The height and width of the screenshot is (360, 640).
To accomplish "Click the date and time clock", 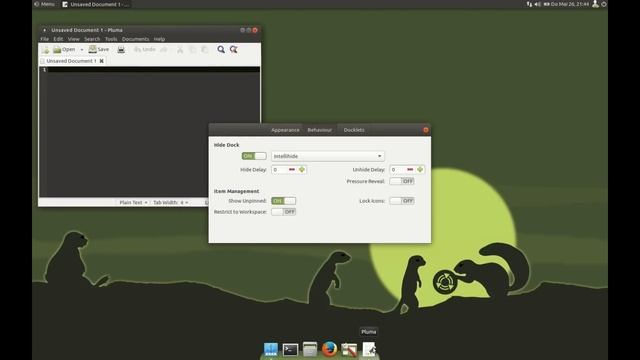I will tap(570, 4).
